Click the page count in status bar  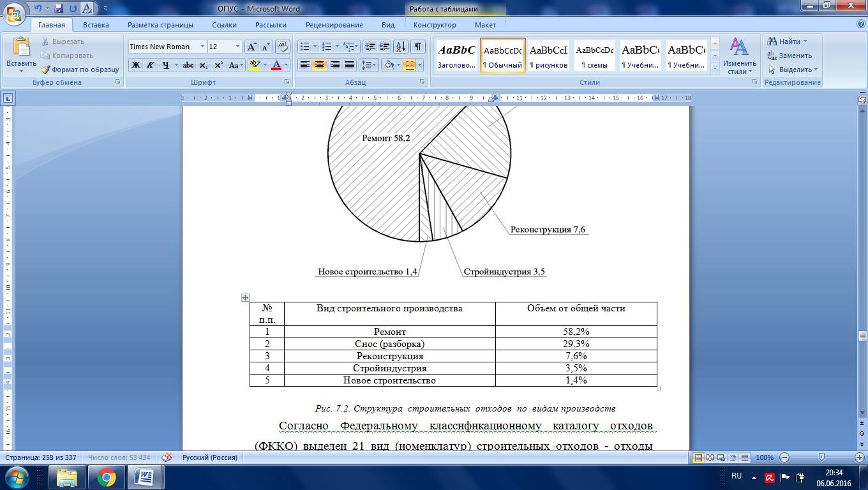41,457
